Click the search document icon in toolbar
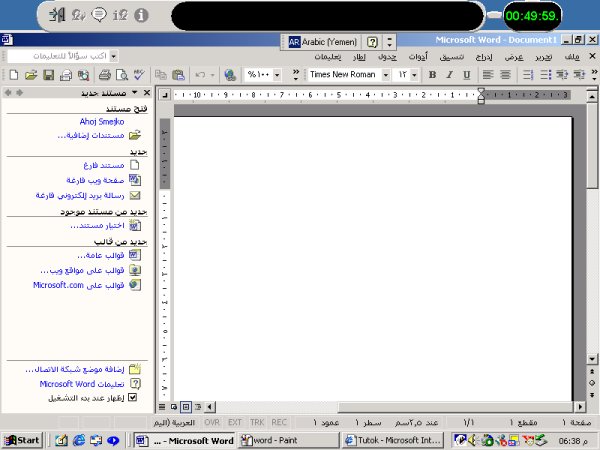Screen dimensions: 600x450 83,75
